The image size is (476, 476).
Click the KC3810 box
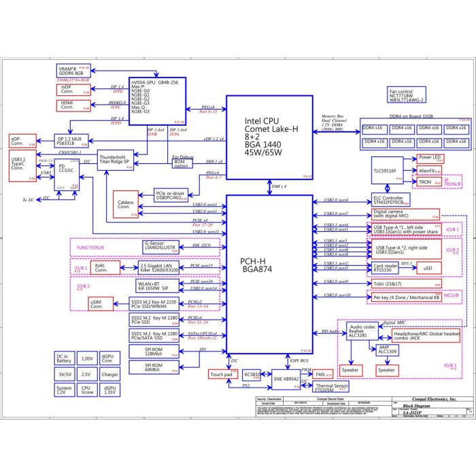point(252,375)
